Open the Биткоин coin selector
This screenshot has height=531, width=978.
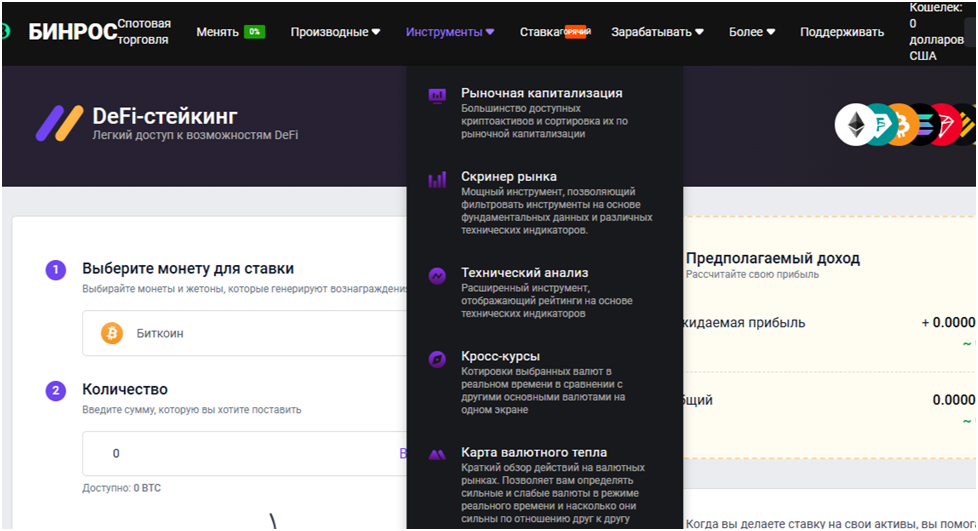[244, 333]
